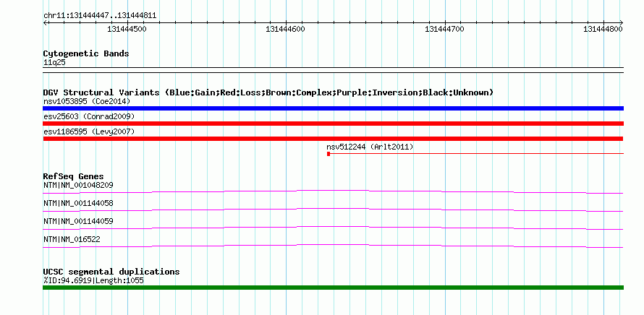
Task: Click the blue nsv1053895 gain variant bar
Action: click(x=333, y=108)
